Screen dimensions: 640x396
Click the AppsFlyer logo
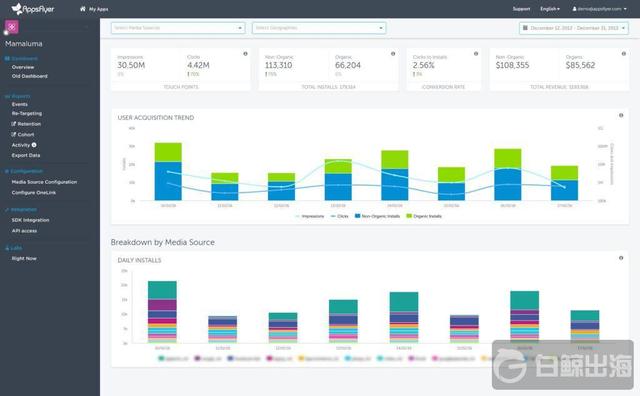33,9
